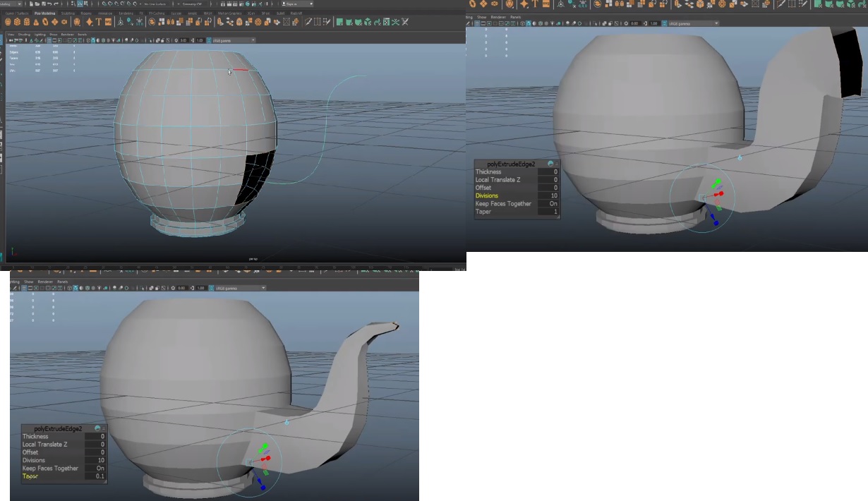Click gamma 1.00 field in Taper 1 window

tap(653, 23)
